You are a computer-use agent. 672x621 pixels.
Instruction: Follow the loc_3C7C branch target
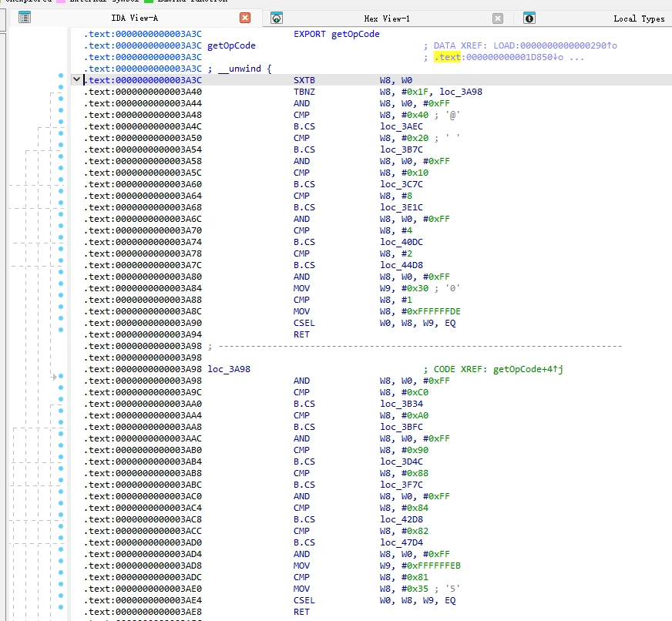(x=402, y=184)
